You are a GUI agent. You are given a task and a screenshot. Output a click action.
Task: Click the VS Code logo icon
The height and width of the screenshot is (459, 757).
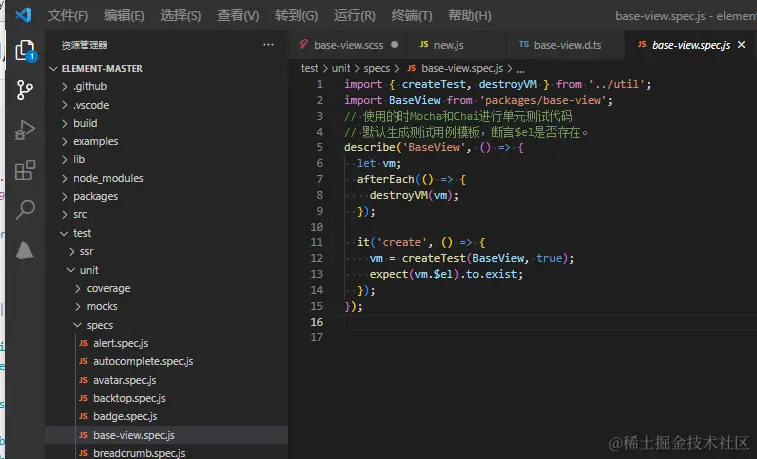click(x=23, y=15)
